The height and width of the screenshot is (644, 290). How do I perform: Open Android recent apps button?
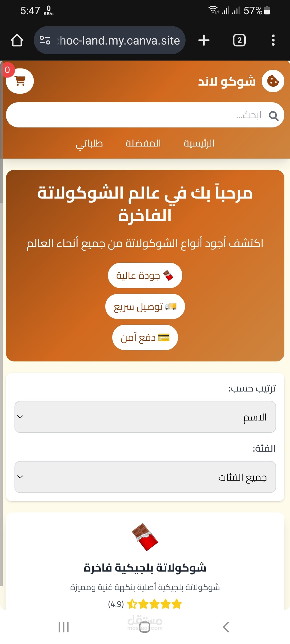tap(64, 627)
